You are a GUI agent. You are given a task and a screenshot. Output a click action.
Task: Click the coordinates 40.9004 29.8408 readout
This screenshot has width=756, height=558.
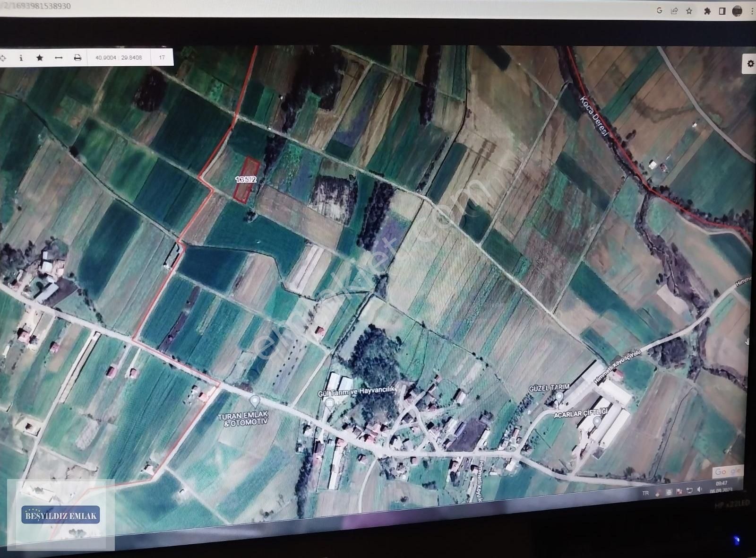(118, 58)
